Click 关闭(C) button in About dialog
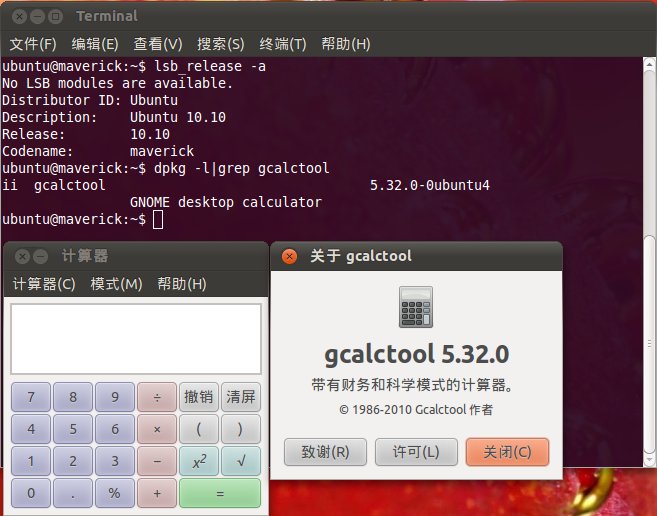 [507, 452]
